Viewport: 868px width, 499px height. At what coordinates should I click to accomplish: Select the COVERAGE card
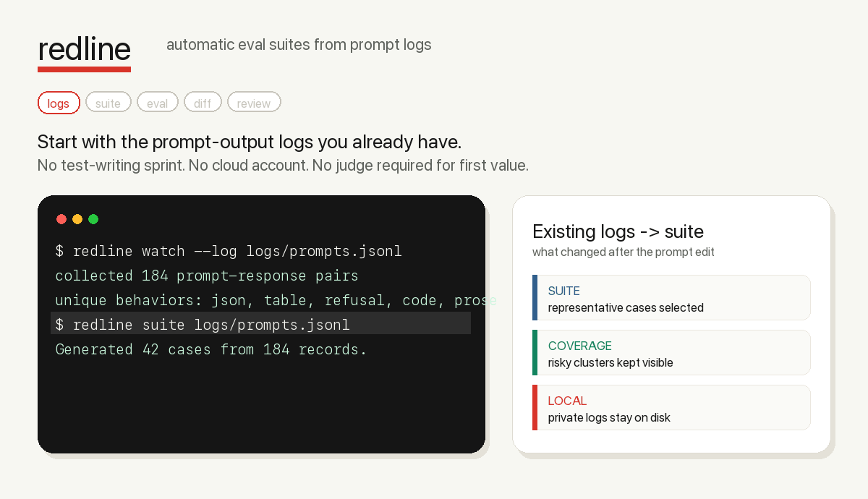(x=671, y=352)
